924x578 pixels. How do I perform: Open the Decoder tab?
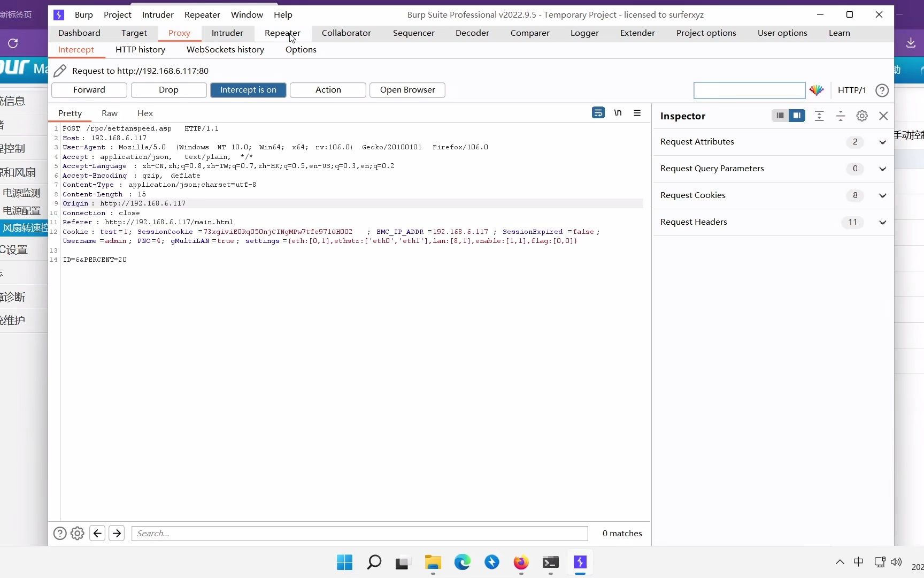472,33
